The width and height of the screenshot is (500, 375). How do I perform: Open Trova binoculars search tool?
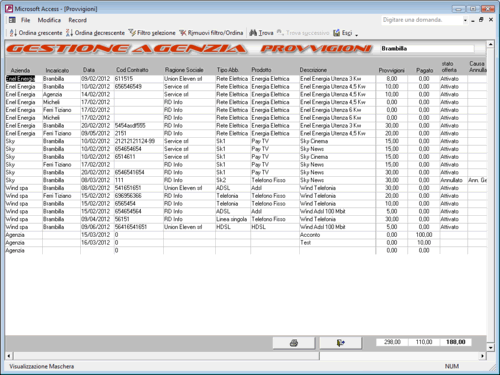coord(261,33)
